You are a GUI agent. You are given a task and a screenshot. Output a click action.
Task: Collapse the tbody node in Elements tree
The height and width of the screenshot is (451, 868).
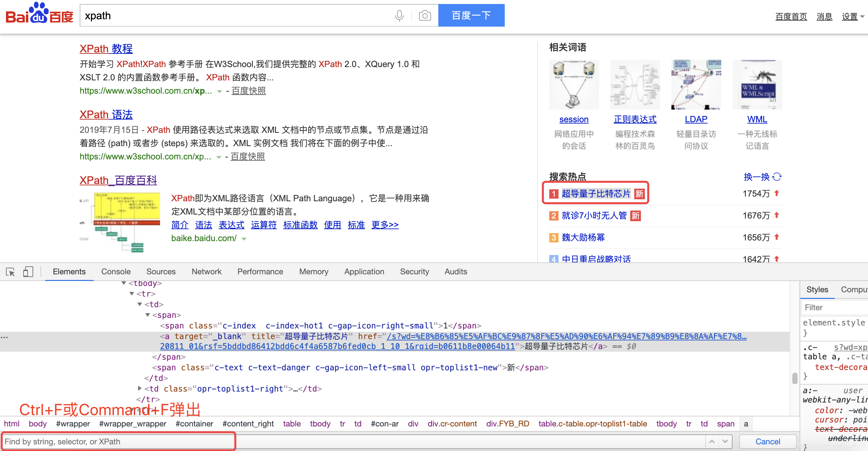point(124,283)
